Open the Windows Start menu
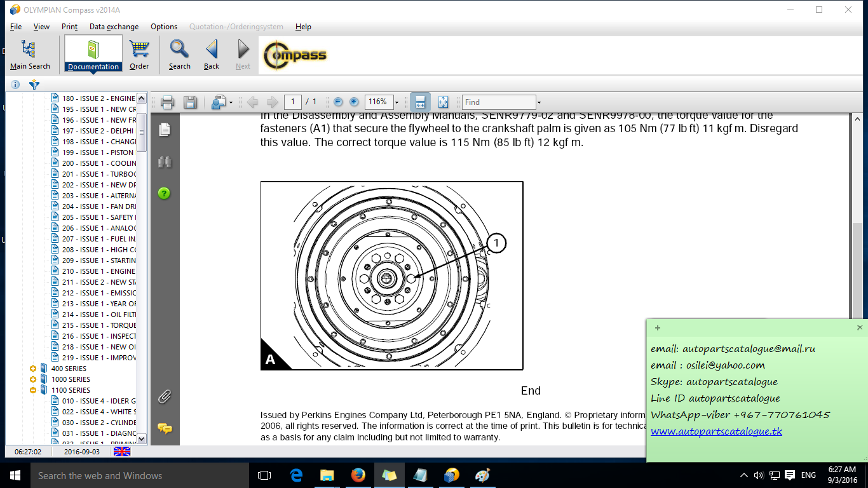The height and width of the screenshot is (488, 868). coord(15,475)
